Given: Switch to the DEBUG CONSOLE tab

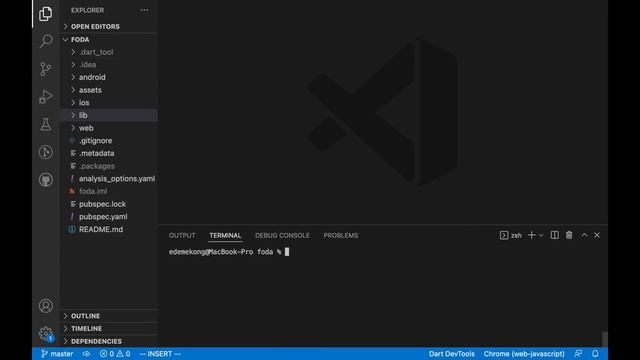Looking at the screenshot, I should [282, 236].
